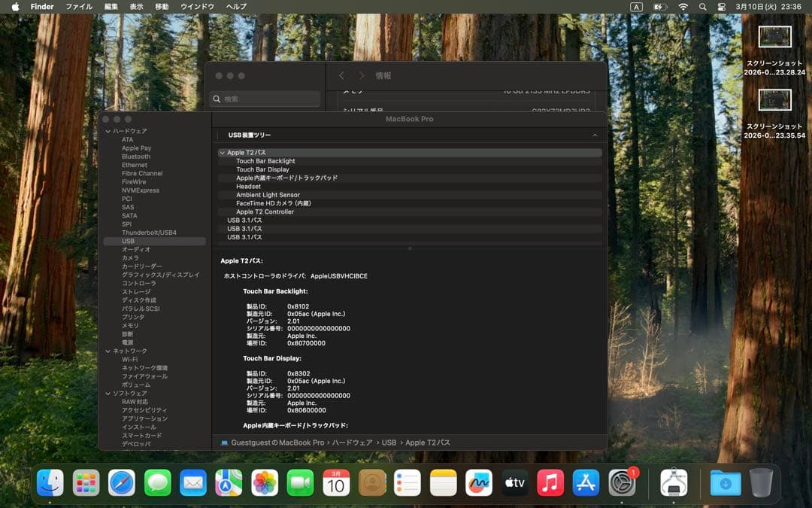Image resolution: width=812 pixels, height=508 pixels.
Task: Click Guestguest の MacBook Pro in path bar
Action: (277, 443)
